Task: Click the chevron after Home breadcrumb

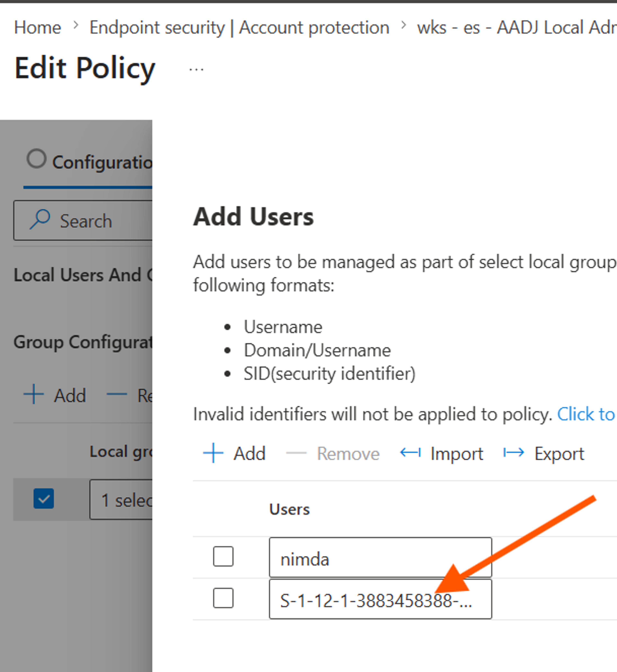Action: [x=76, y=25]
